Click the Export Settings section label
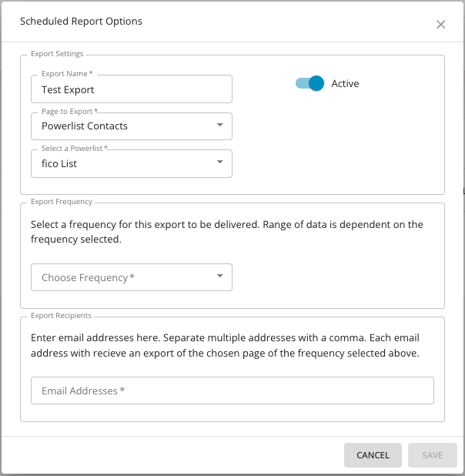Screen dimensions: 465x476 click(x=57, y=54)
